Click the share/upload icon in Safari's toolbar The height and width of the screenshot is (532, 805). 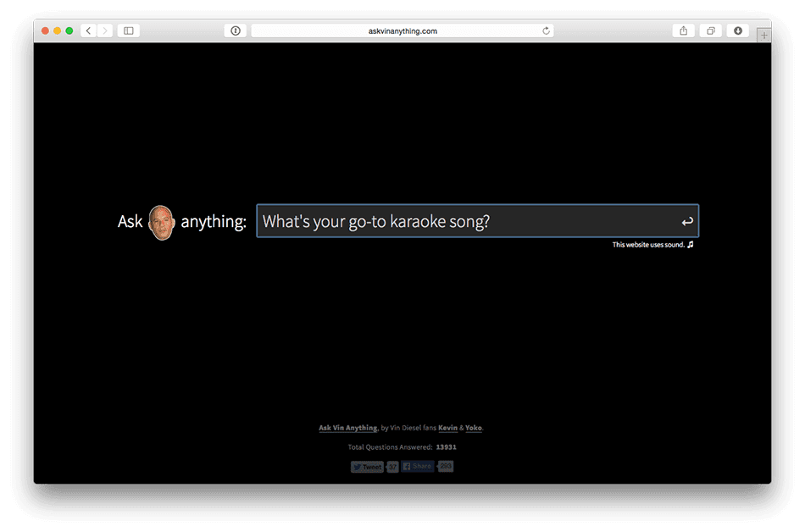point(683,30)
